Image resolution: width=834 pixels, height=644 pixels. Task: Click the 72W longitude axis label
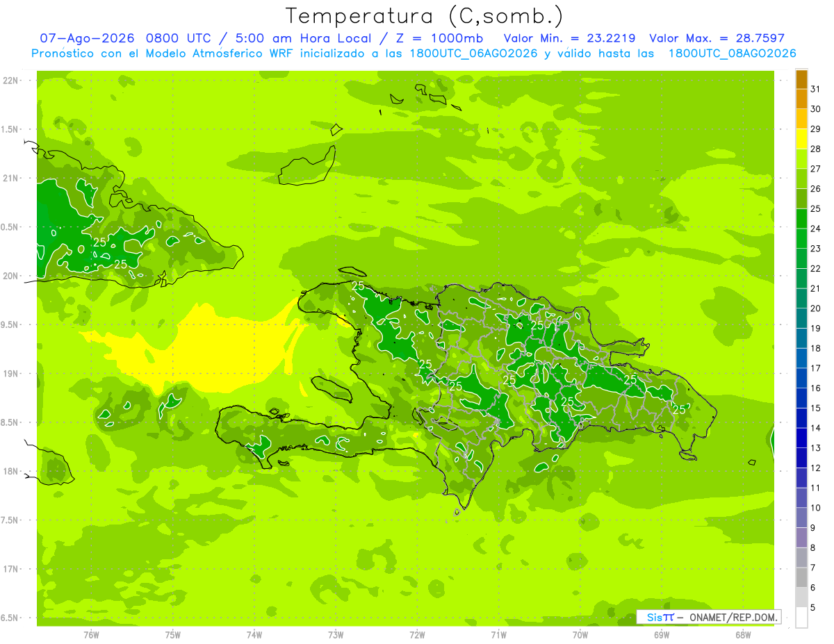pyautogui.click(x=417, y=635)
